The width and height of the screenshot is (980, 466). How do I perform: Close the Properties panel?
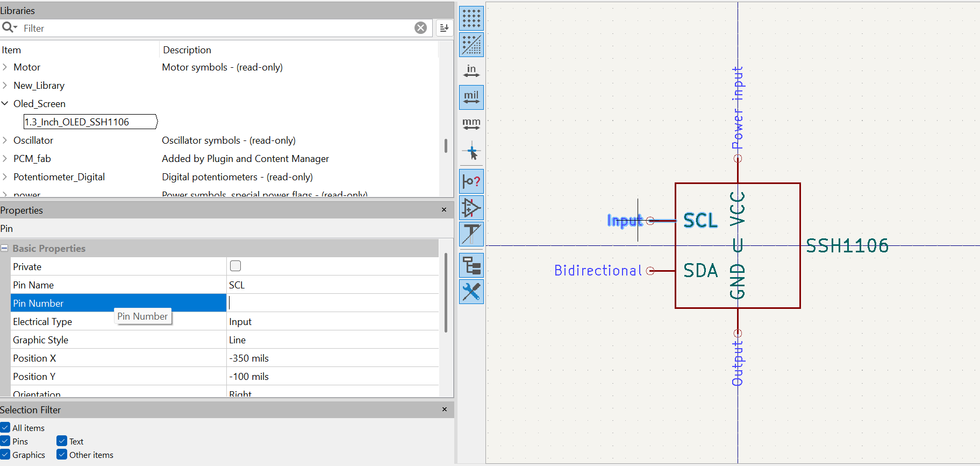(444, 210)
